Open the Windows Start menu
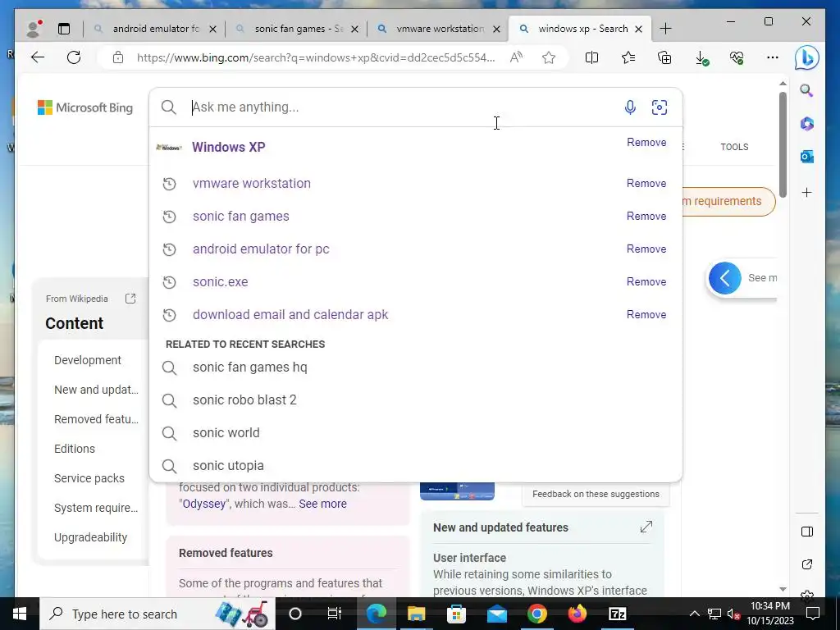This screenshot has height=630, width=840. coord(20,614)
